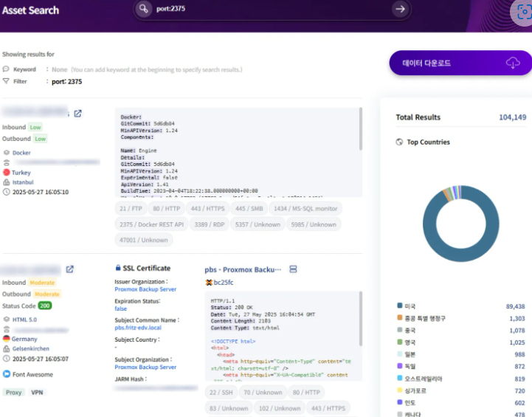Click the 영국 legend color swatch
The width and height of the screenshot is (532, 417).
pyautogui.click(x=400, y=342)
